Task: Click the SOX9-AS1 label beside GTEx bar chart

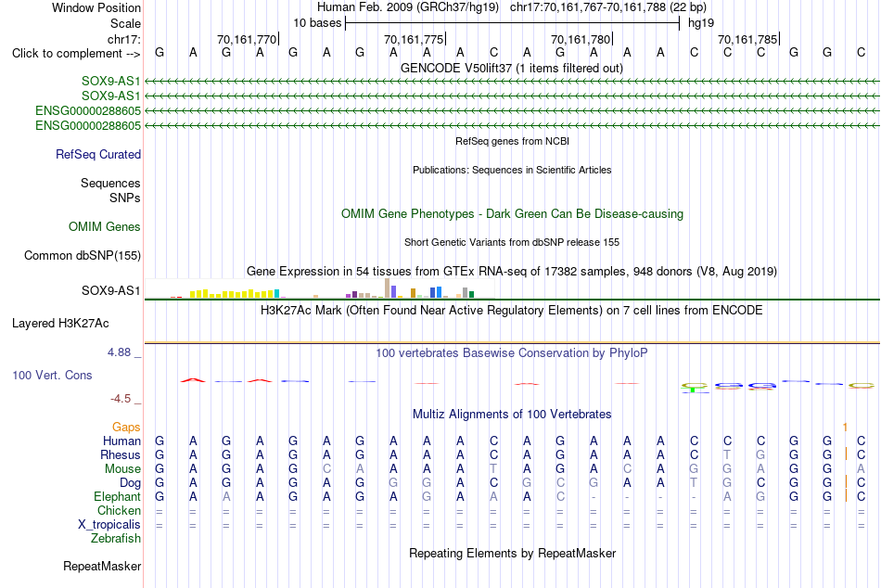Action: [x=110, y=290]
